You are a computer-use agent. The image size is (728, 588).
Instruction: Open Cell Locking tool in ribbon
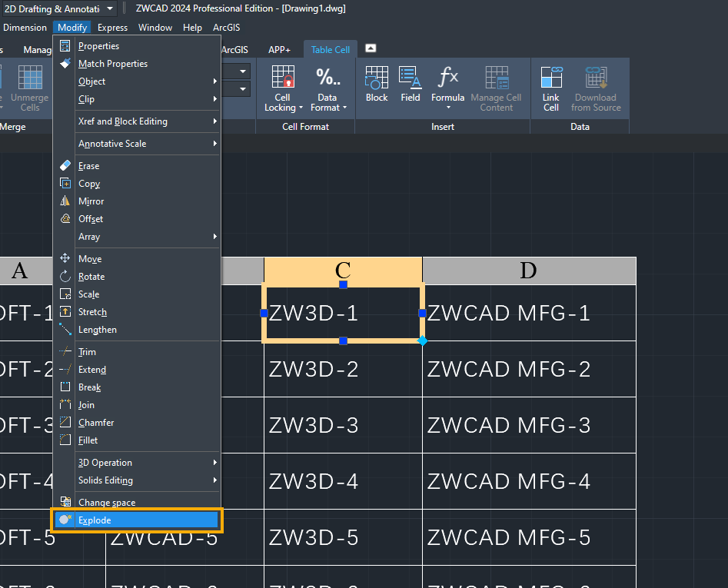coord(283,88)
